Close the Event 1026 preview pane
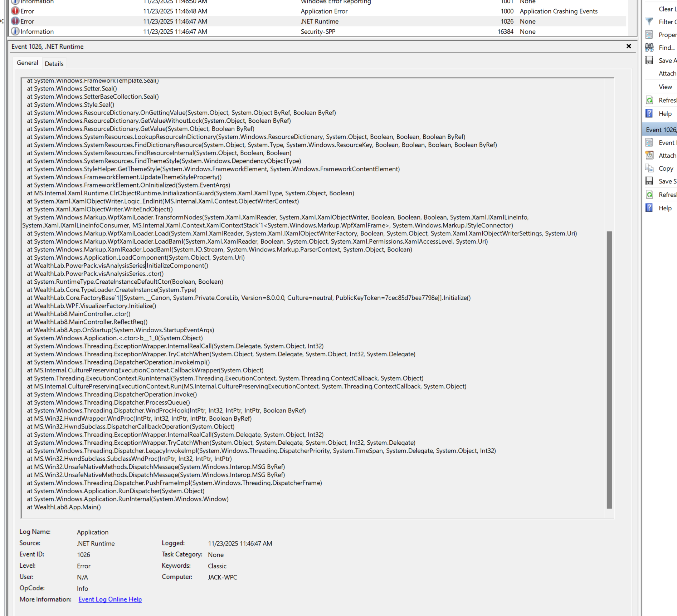677x616 pixels. (x=629, y=46)
